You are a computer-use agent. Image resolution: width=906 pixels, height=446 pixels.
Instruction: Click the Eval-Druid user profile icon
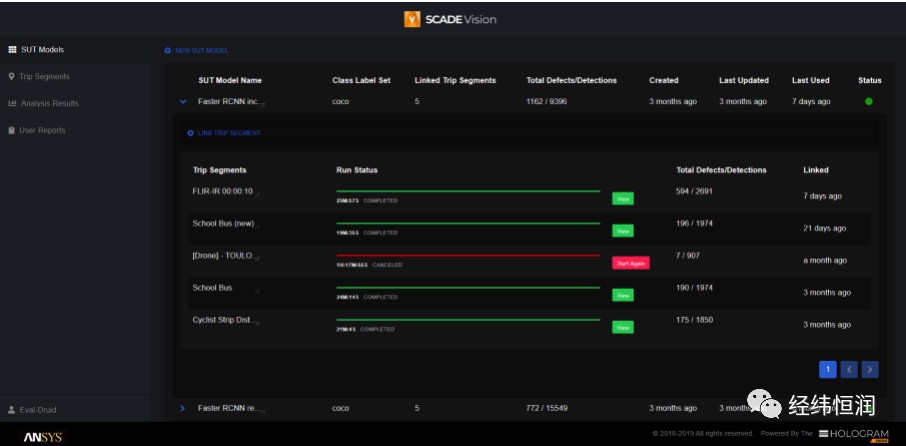pyautogui.click(x=12, y=410)
